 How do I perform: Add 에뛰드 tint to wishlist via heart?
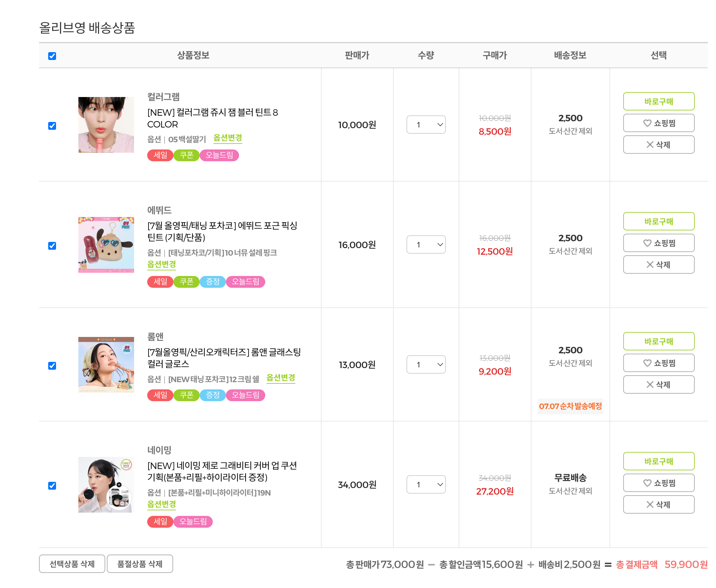(x=658, y=243)
